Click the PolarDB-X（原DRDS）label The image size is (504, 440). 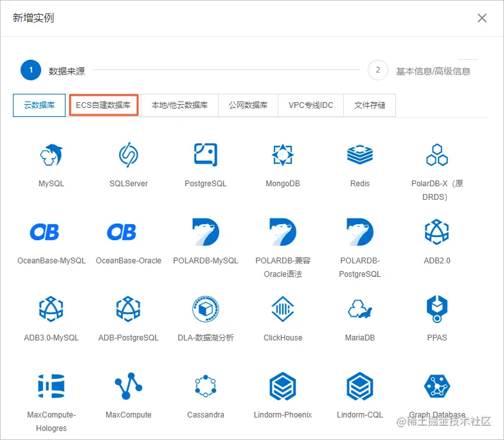pos(437,190)
